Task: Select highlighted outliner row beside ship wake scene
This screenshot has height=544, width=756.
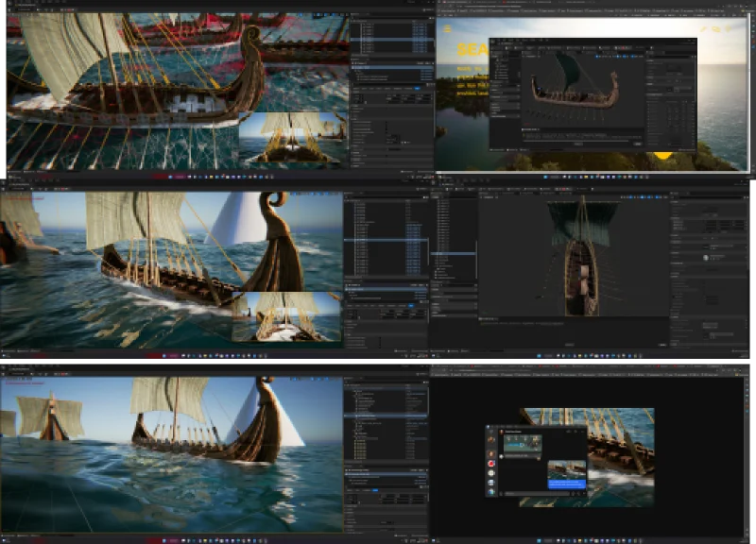Action: (386, 240)
